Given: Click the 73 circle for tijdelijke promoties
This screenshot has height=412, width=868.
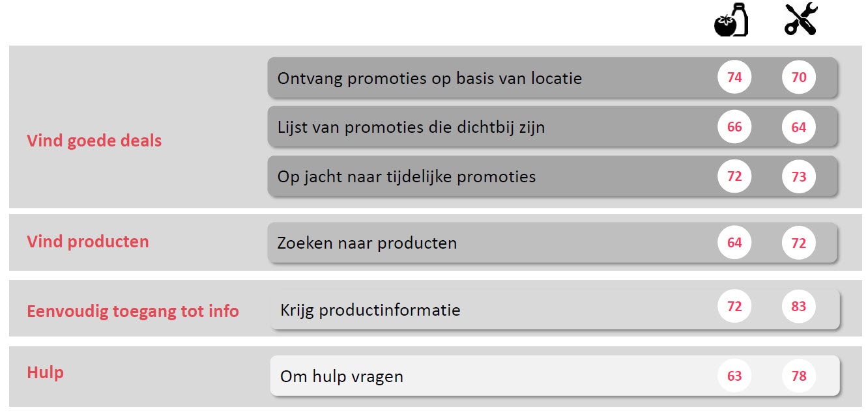Looking at the screenshot, I should click(x=799, y=177).
